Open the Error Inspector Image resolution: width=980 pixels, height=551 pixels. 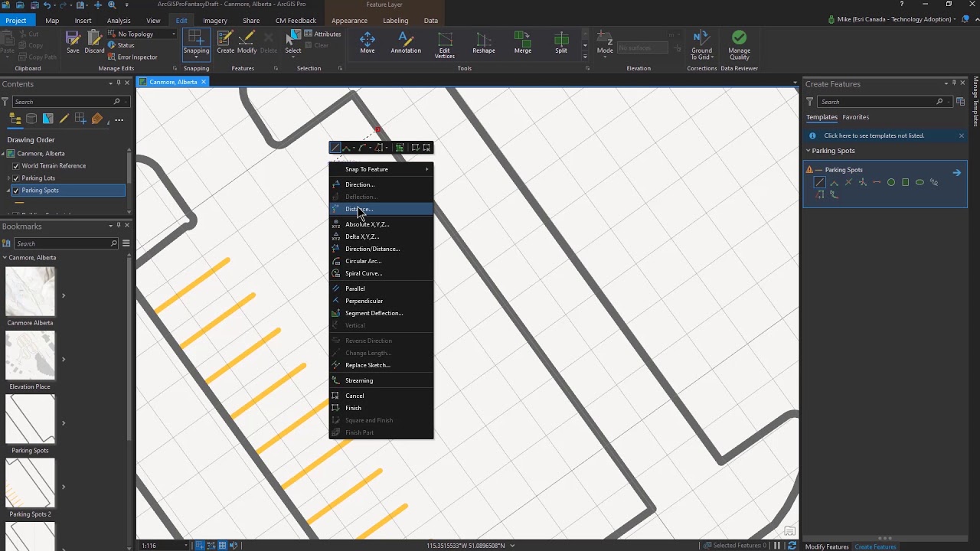(132, 57)
